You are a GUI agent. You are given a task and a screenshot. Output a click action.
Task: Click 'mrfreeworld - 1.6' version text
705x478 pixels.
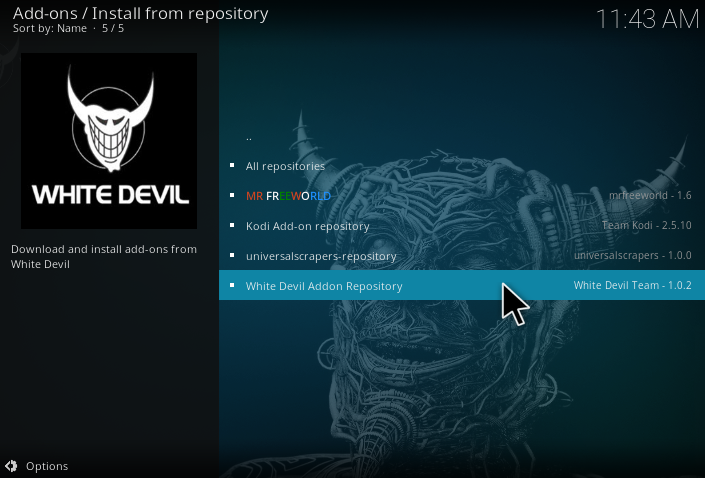pos(650,195)
